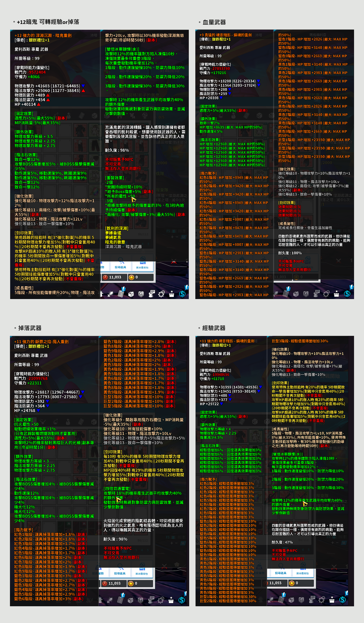Screen dimensions: 364x623
Task: Open the blue S cash shop in 掉落武器 panel
Action: coord(182,600)
